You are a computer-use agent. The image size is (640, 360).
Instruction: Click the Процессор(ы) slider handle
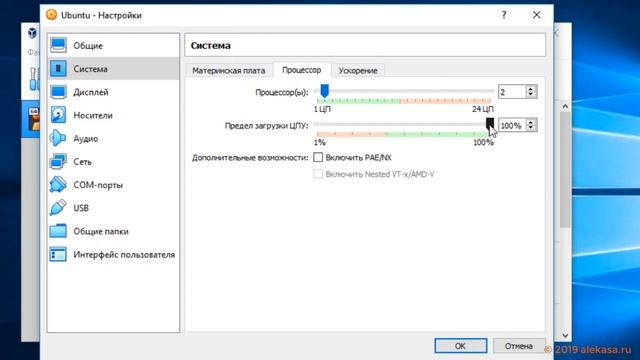(324, 91)
